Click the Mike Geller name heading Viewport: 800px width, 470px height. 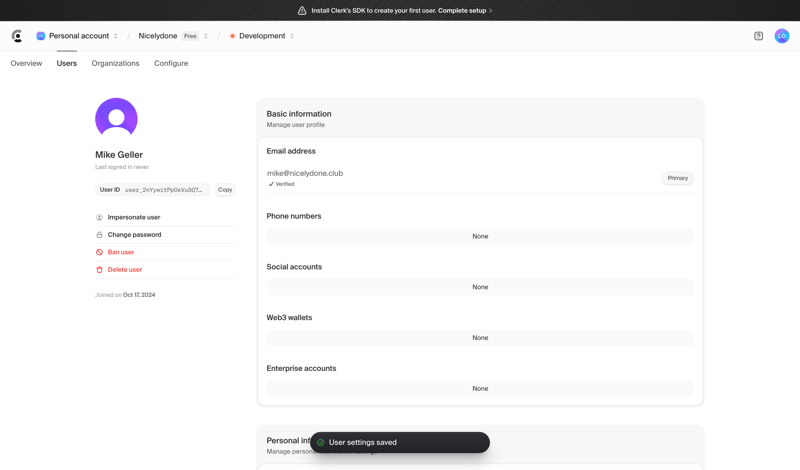(x=119, y=155)
